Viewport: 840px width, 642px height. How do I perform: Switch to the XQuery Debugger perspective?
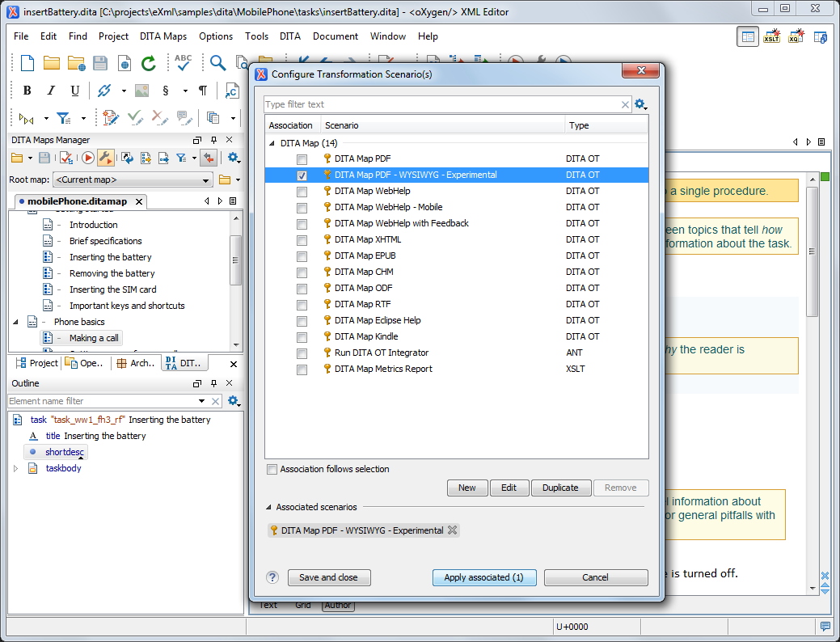point(796,36)
